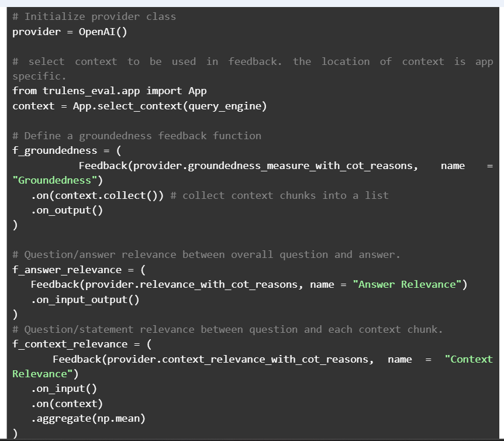
Task: Click the "# Initialize provider class" comment
Action: (94, 16)
